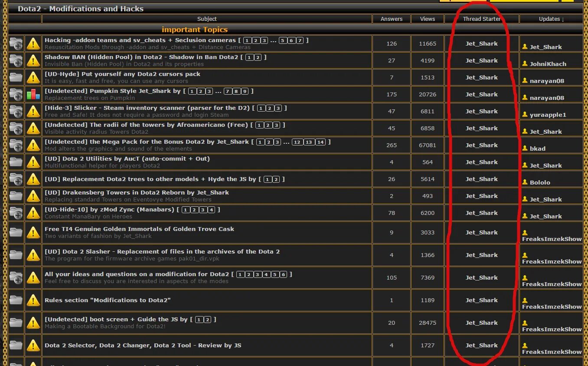Go to page 2 of Replacement Dota2 trees thread
588x366 pixels.
[x=276, y=179]
